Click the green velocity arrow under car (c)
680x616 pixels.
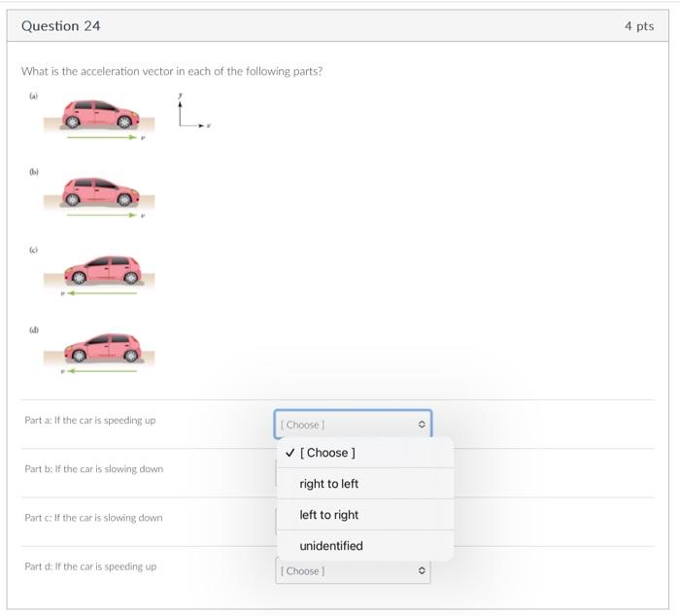pos(102,293)
